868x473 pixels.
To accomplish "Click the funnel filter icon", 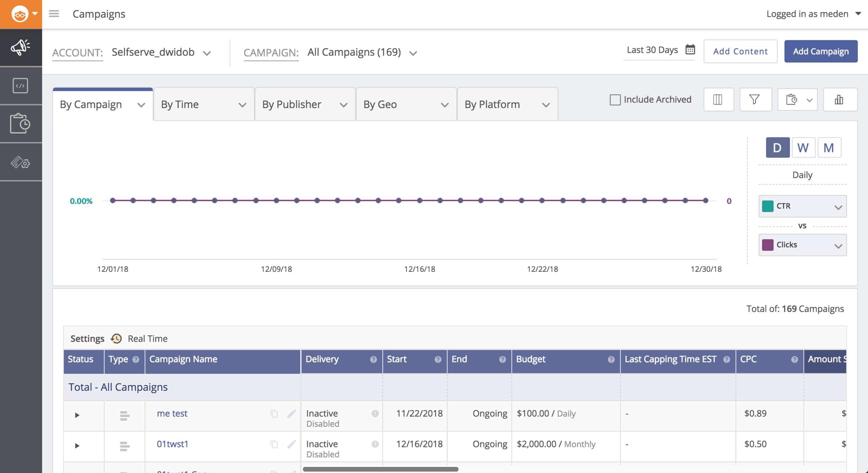I will pyautogui.click(x=755, y=100).
